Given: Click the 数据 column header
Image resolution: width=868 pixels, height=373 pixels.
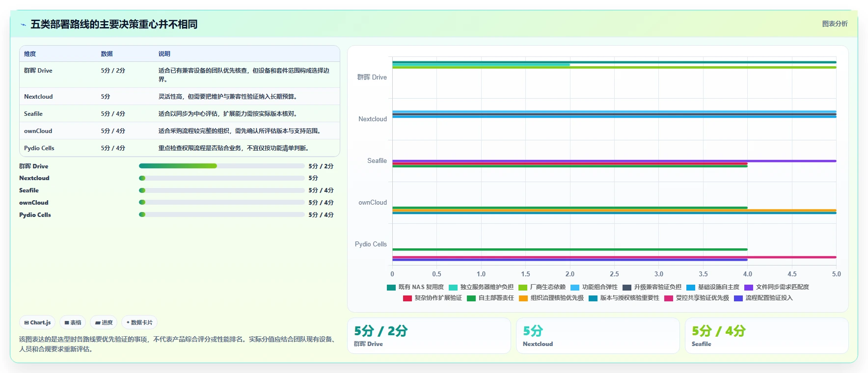Looking at the screenshot, I should pos(107,54).
